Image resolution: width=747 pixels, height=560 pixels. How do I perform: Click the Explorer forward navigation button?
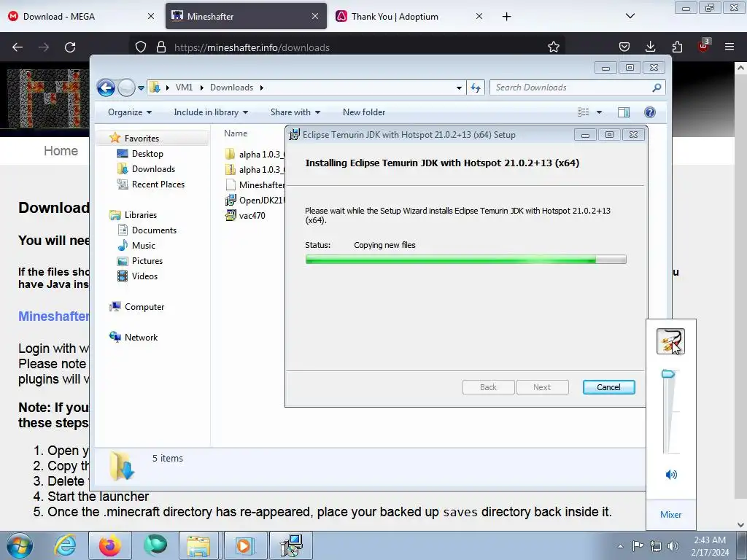coord(126,87)
